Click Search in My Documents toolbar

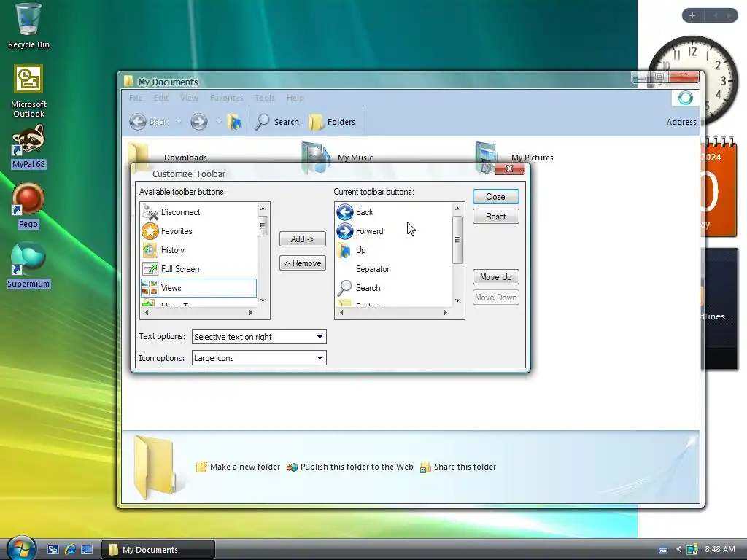277,122
